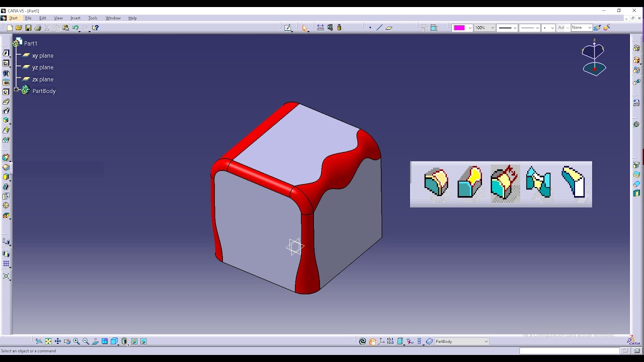Open a file using the folder icon
This screenshot has width=644, height=362.
(19, 28)
